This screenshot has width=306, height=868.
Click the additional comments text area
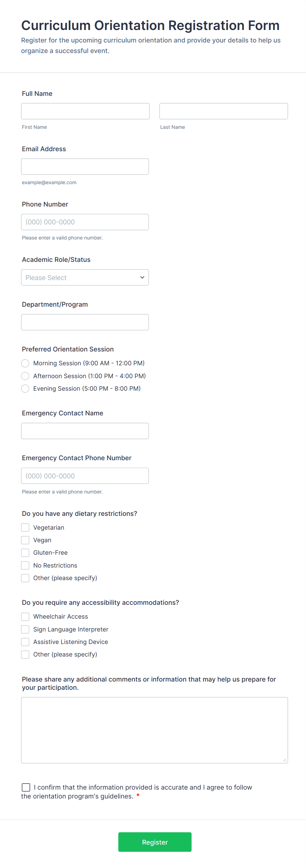[x=155, y=730]
